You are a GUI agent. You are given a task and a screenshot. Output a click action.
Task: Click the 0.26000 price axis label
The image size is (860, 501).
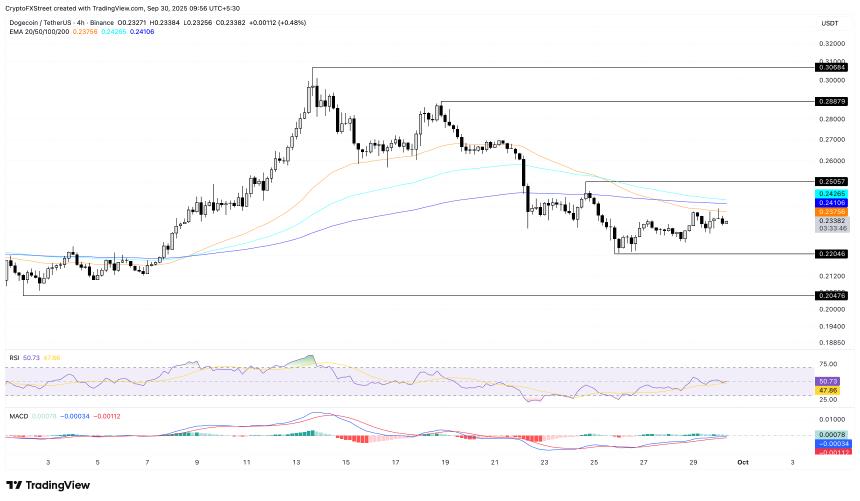[831, 161]
